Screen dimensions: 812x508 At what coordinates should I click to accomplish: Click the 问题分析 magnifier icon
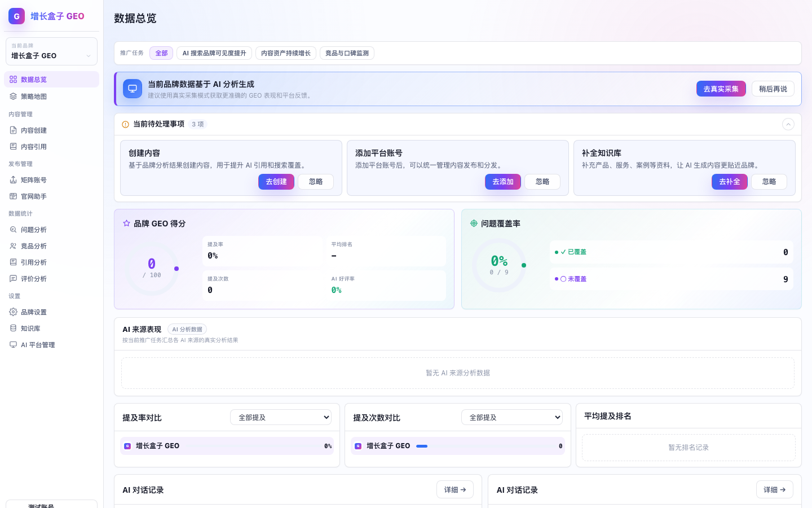(x=13, y=230)
